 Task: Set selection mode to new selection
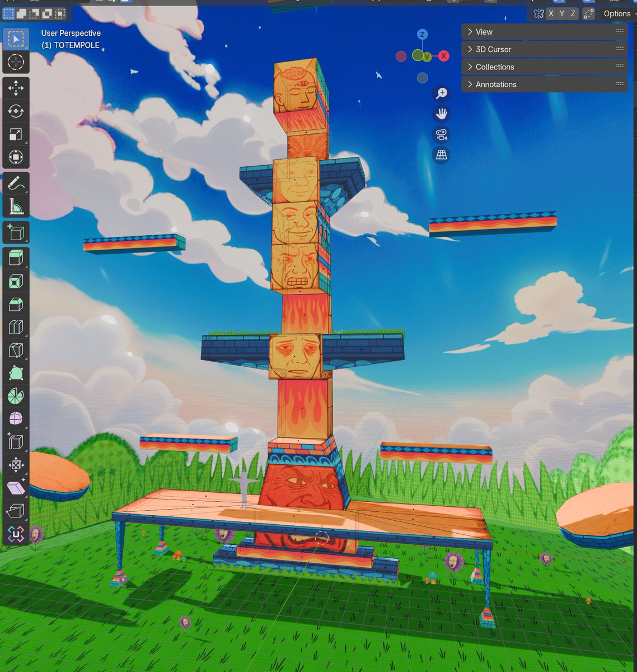8,13
